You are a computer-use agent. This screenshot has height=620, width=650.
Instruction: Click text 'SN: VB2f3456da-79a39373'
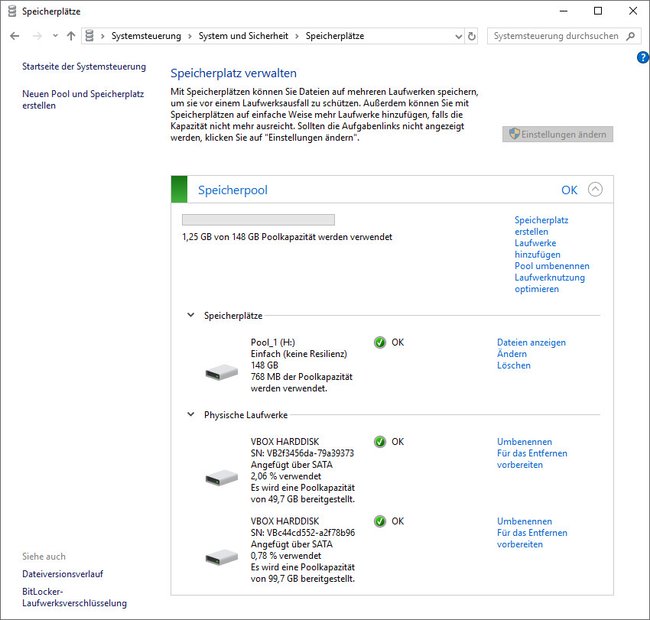tap(302, 453)
